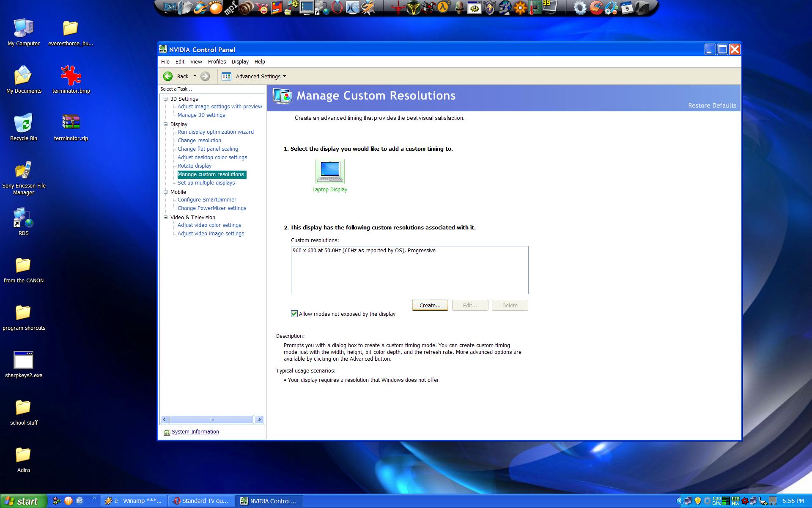Screen dimensions: 812x508
Task: Collapse the Mobile tree node
Action: (166, 192)
